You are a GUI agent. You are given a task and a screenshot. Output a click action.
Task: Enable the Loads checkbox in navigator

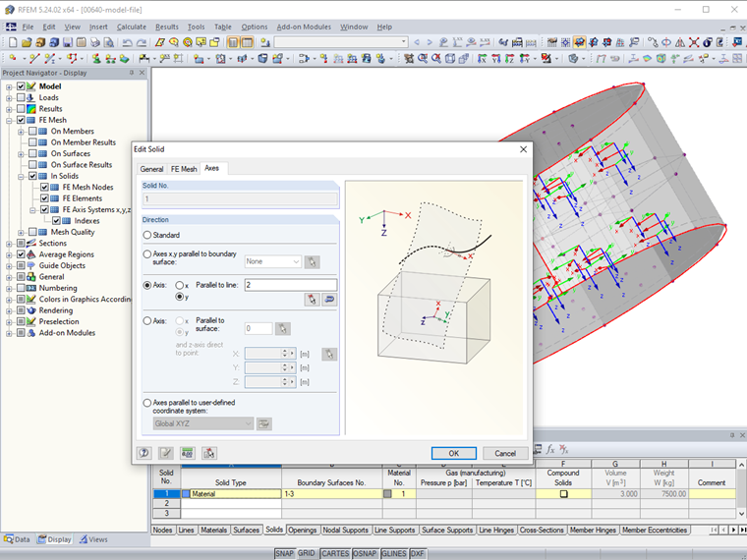click(x=21, y=98)
